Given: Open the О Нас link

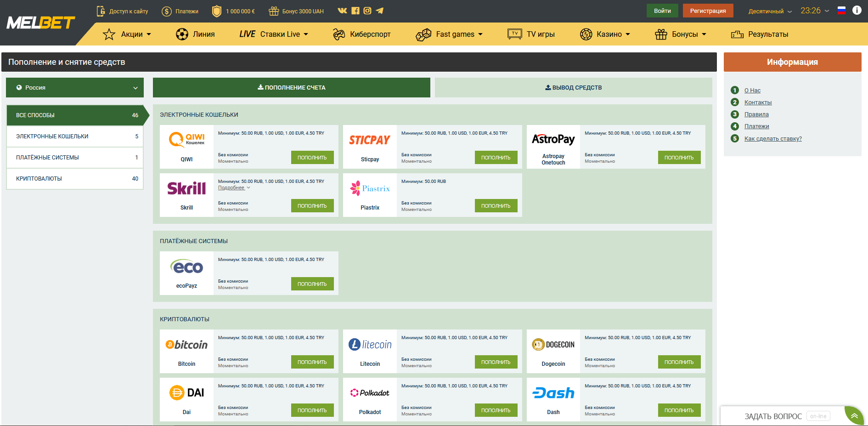Looking at the screenshot, I should click(x=752, y=91).
